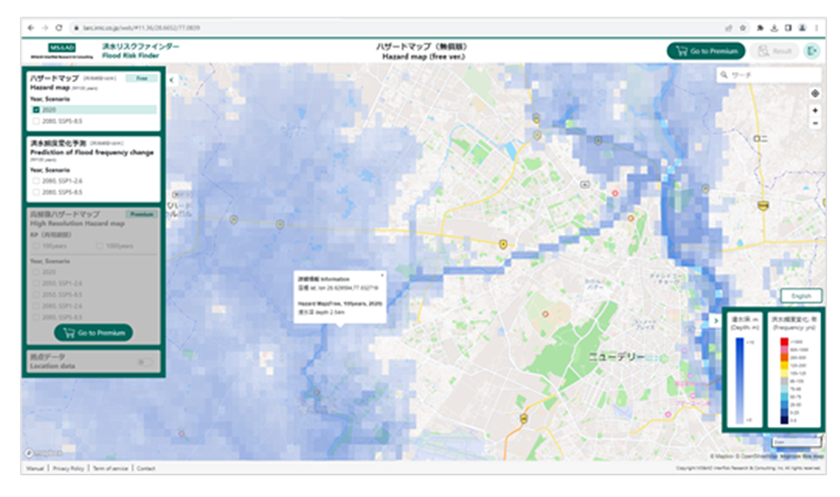The image size is (840, 497).
Task: Click the ニューデリー city label on the map
Action: 616,357
